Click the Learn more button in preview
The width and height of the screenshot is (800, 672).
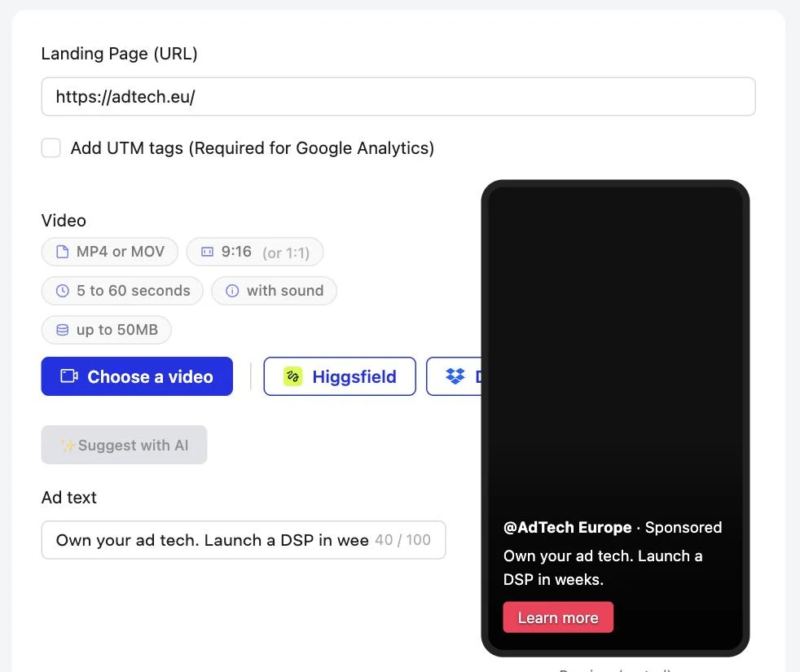[558, 617]
